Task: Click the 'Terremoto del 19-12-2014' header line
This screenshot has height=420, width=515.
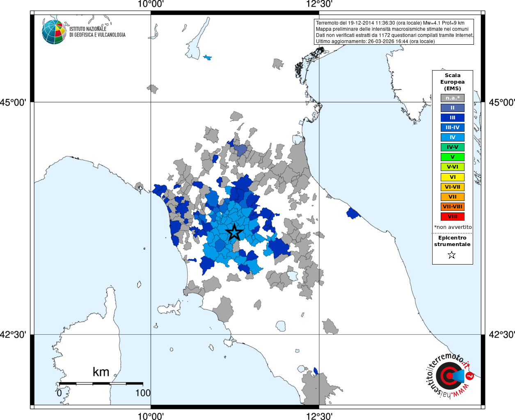Action: [x=390, y=23]
